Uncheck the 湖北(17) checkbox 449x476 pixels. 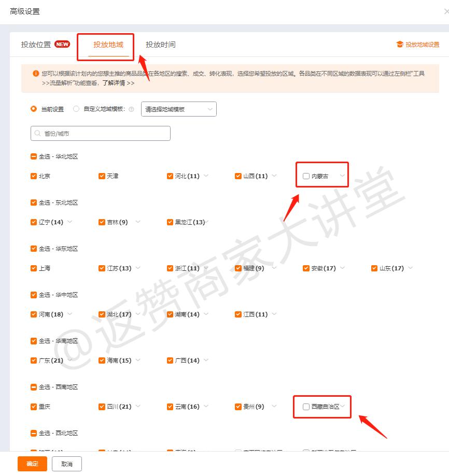(102, 314)
